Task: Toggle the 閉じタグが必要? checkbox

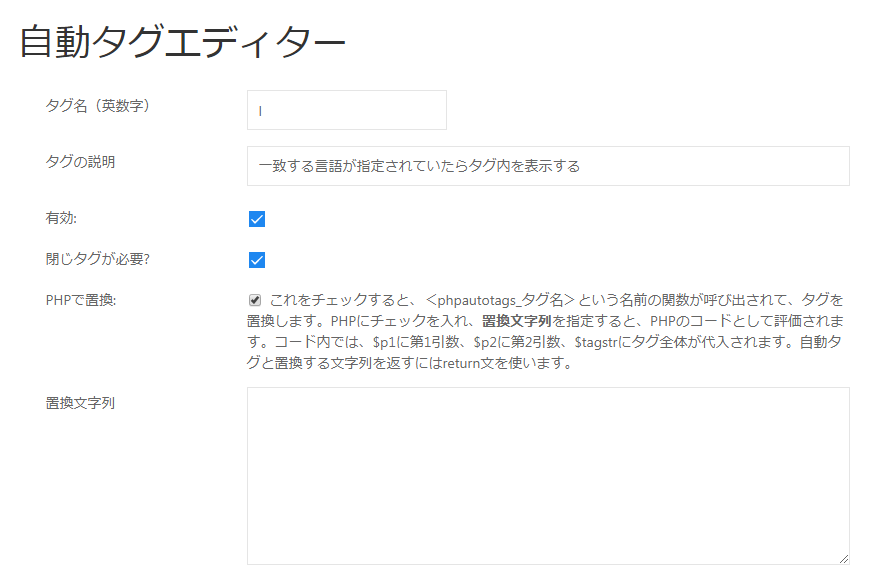Action: (x=257, y=260)
